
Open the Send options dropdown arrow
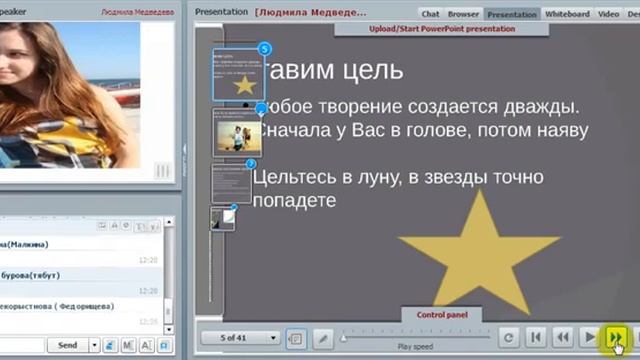[94, 345]
